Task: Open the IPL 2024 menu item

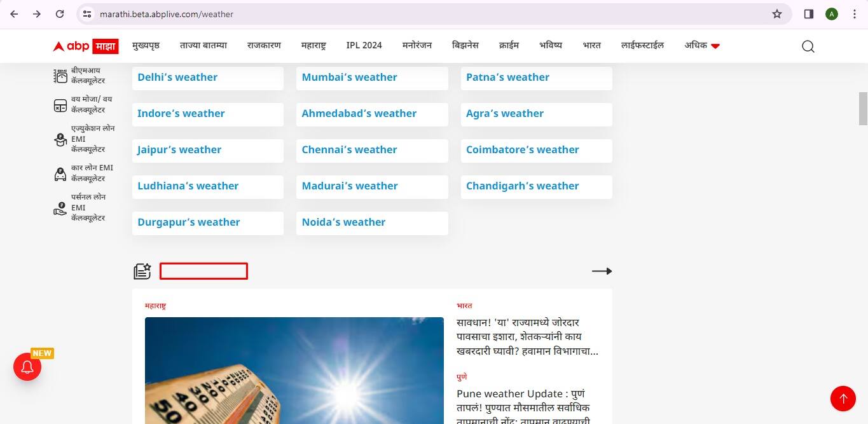Action: 364,46
